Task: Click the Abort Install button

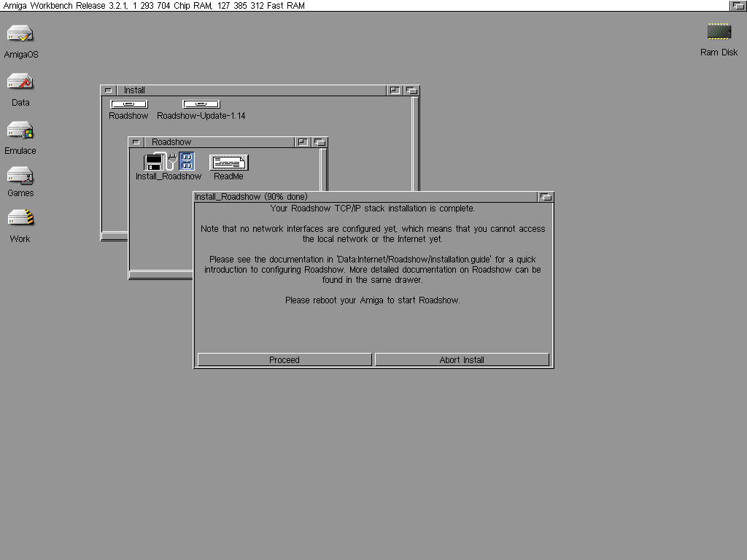Action: click(462, 359)
